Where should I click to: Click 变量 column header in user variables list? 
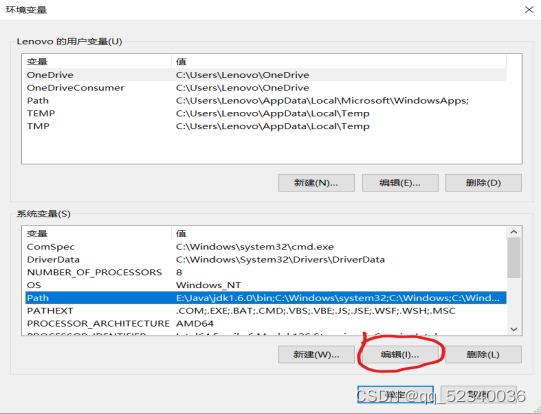click(98, 62)
